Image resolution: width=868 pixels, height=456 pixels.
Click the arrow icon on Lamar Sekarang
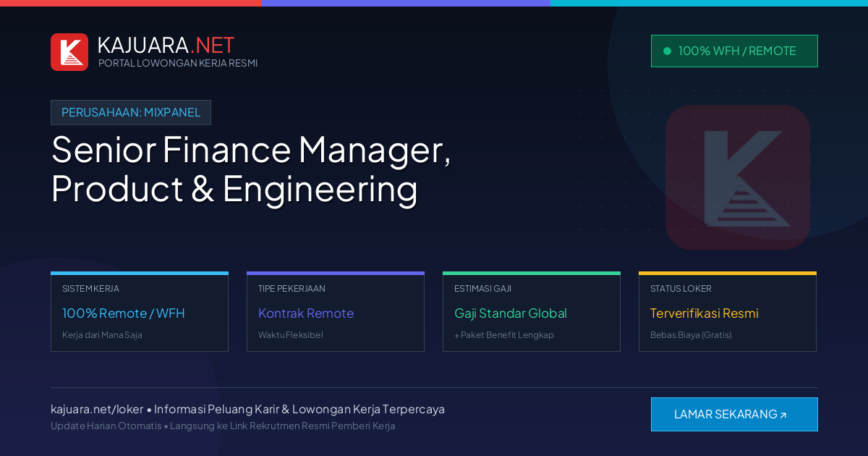coord(783,415)
